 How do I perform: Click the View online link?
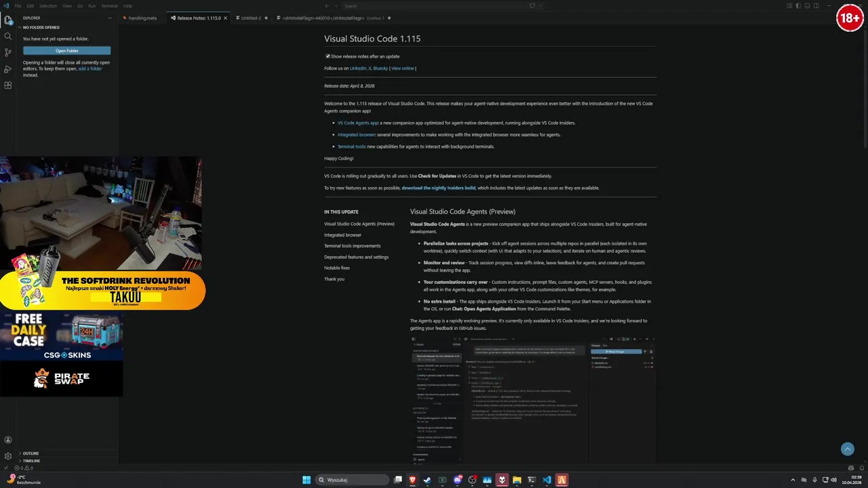pyautogui.click(x=402, y=68)
